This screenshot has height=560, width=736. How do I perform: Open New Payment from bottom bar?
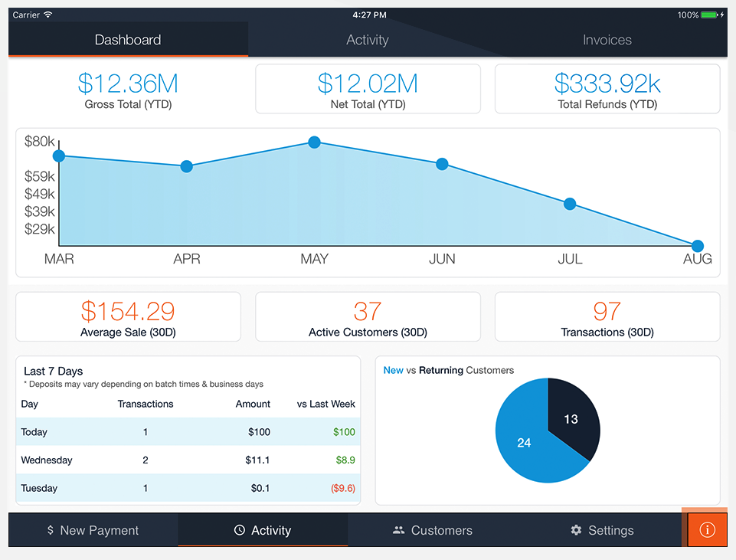pos(93,530)
